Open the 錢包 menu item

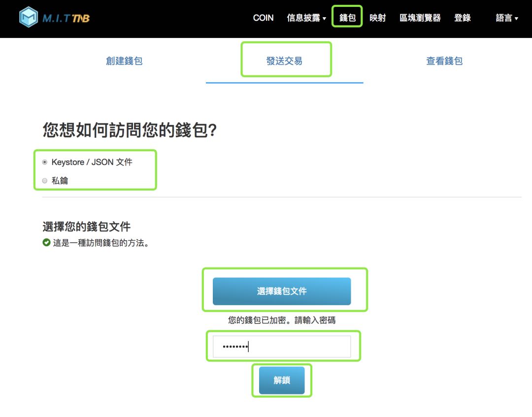[347, 18]
